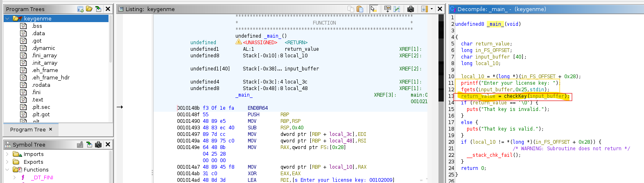The height and width of the screenshot is (183, 644).
Task: Take Listing snapshot with camera icon
Action: click(x=411, y=9)
